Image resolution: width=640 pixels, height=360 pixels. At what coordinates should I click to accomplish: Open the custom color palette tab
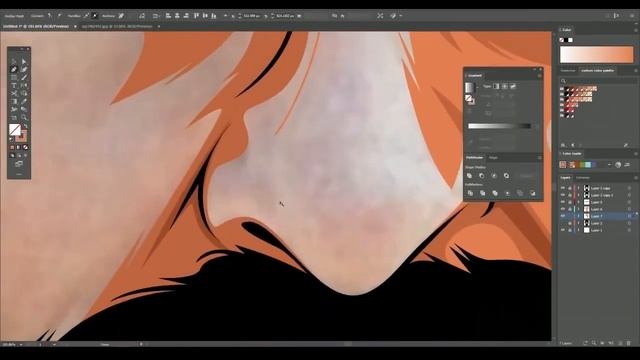tap(598, 71)
